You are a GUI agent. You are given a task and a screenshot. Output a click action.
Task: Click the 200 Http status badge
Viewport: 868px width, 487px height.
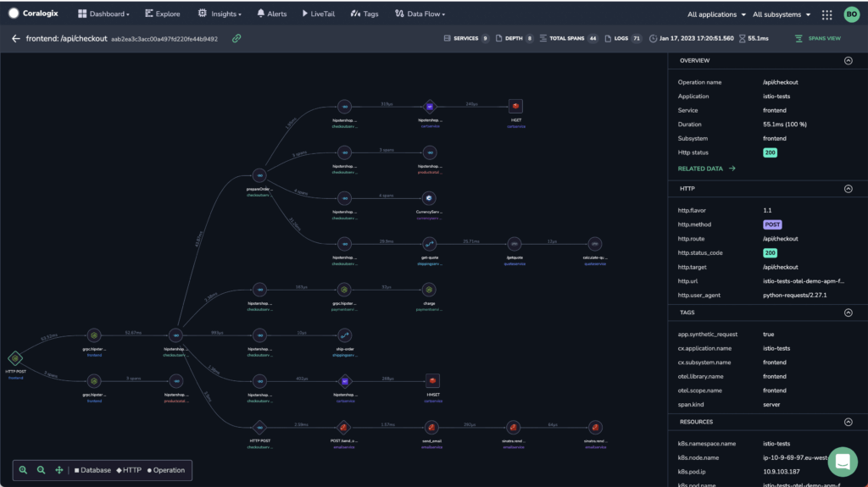point(770,152)
